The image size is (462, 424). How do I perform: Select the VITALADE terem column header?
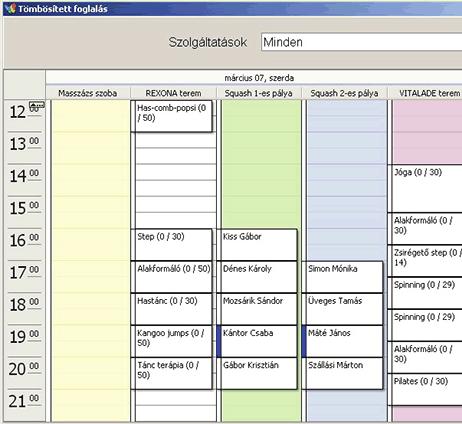pyautogui.click(x=425, y=93)
